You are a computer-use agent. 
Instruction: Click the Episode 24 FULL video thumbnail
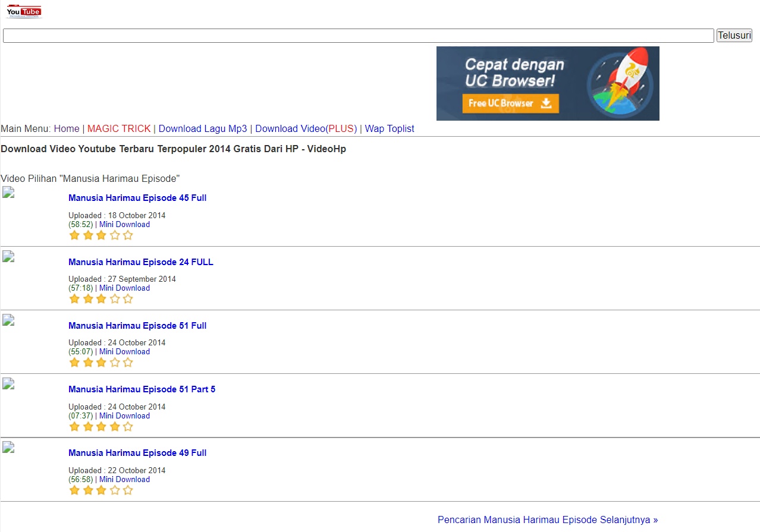coord(8,256)
